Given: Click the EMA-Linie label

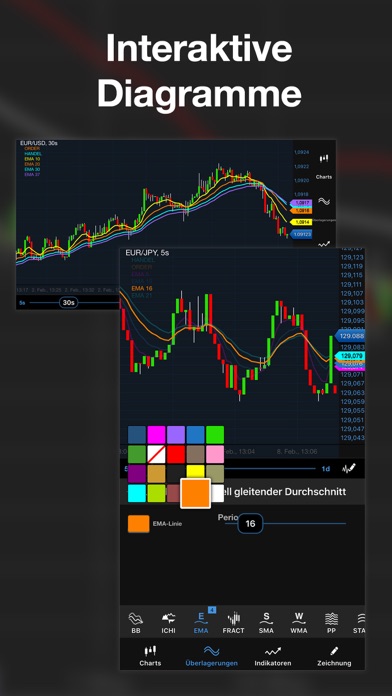Looking at the screenshot, I should (167, 524).
